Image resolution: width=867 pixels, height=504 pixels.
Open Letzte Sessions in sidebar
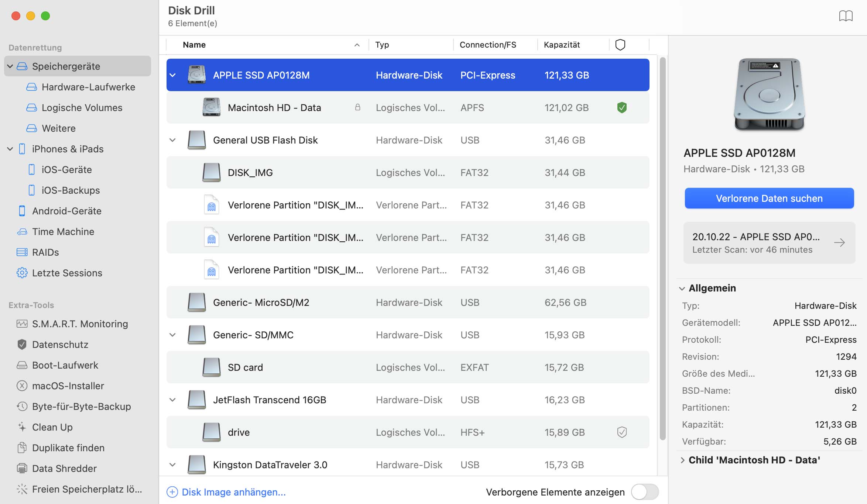pyautogui.click(x=59, y=273)
